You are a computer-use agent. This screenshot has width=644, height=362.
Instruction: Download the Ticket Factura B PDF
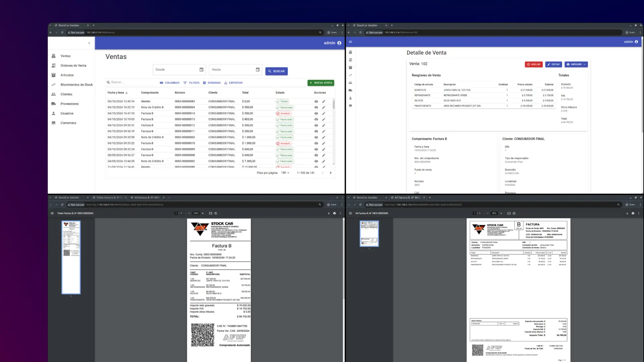pos(329,213)
